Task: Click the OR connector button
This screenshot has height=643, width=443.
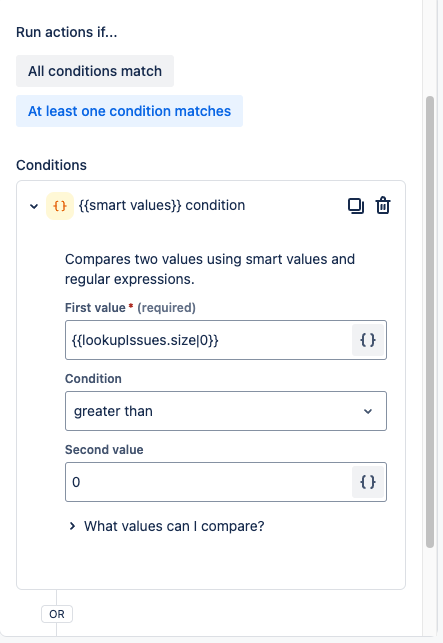Action: coord(57,614)
